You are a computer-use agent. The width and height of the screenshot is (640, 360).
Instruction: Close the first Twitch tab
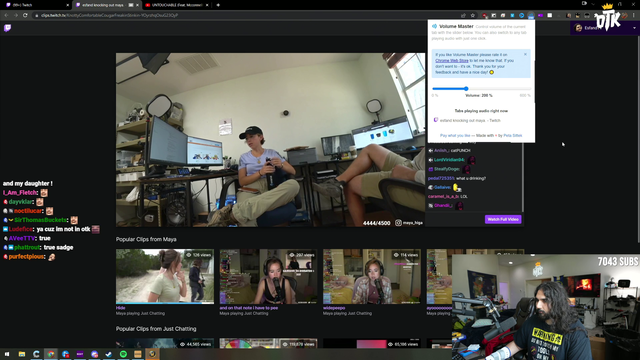tap(67, 5)
